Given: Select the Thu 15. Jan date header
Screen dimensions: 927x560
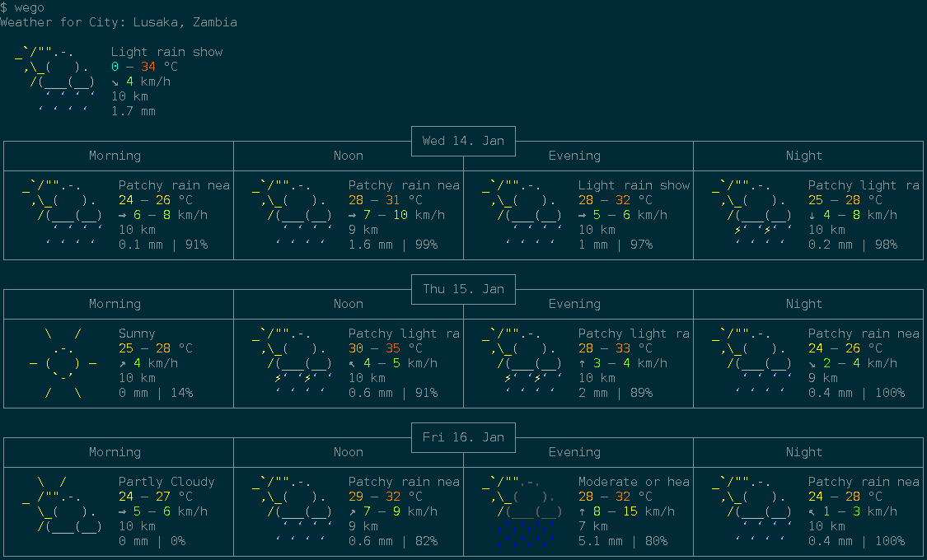Looking at the screenshot, I should [462, 288].
